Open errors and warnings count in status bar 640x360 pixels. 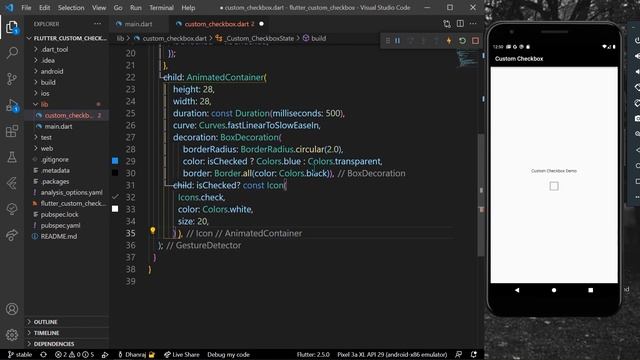pos(74,354)
